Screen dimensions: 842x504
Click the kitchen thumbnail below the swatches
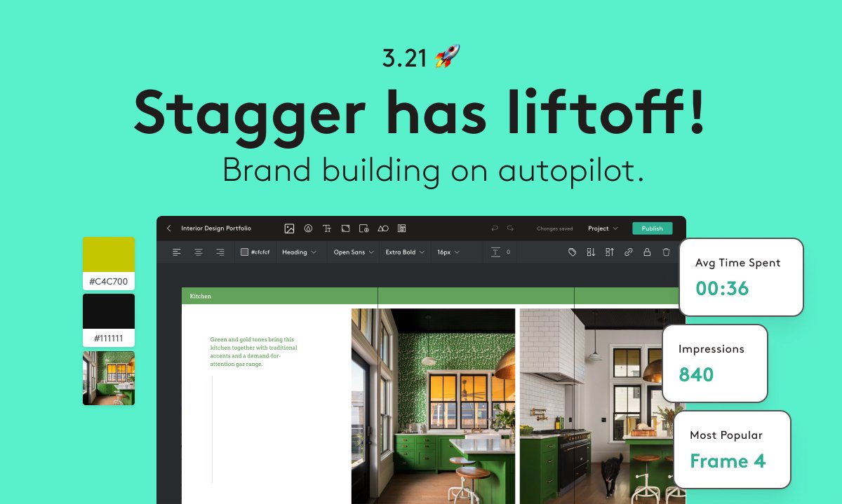click(x=109, y=379)
